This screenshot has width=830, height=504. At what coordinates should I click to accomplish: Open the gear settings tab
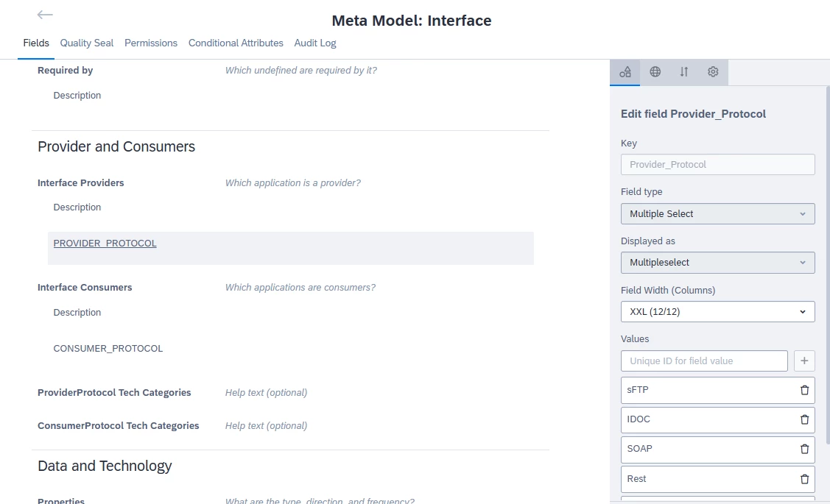[713, 72]
